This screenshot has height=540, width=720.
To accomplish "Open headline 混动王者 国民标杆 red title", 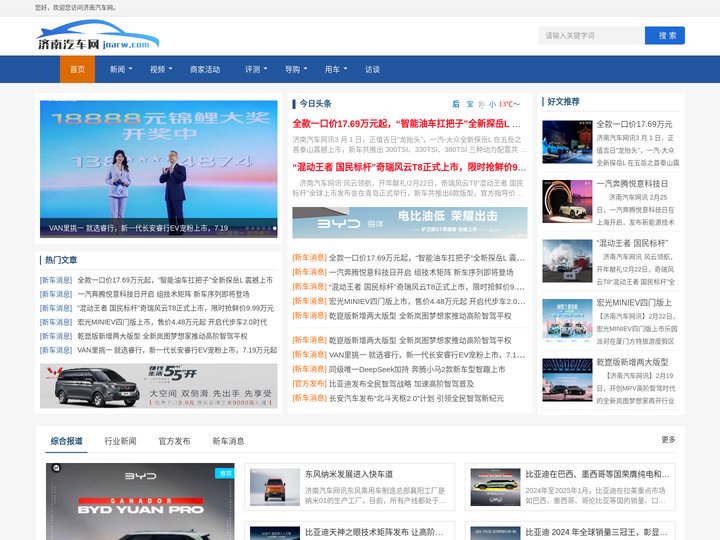I will (409, 167).
